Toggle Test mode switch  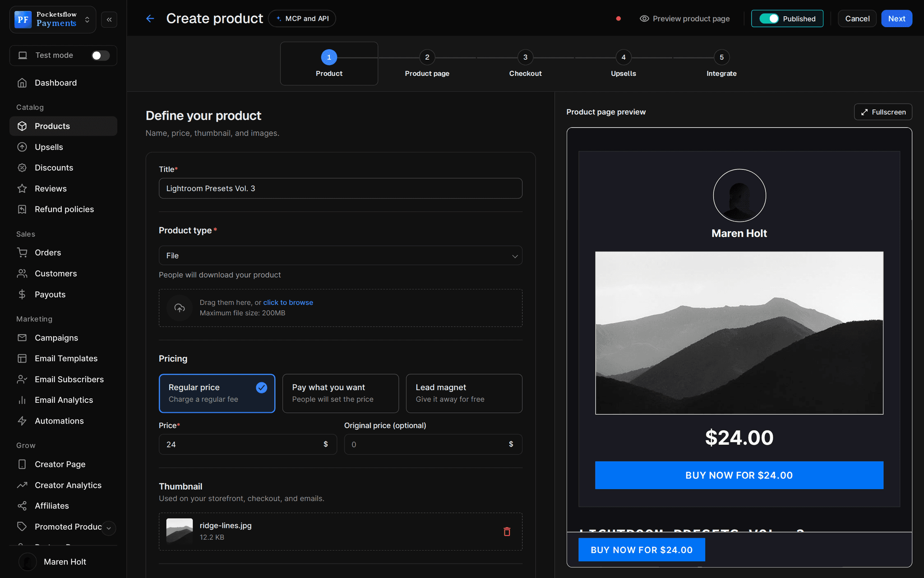pos(100,55)
